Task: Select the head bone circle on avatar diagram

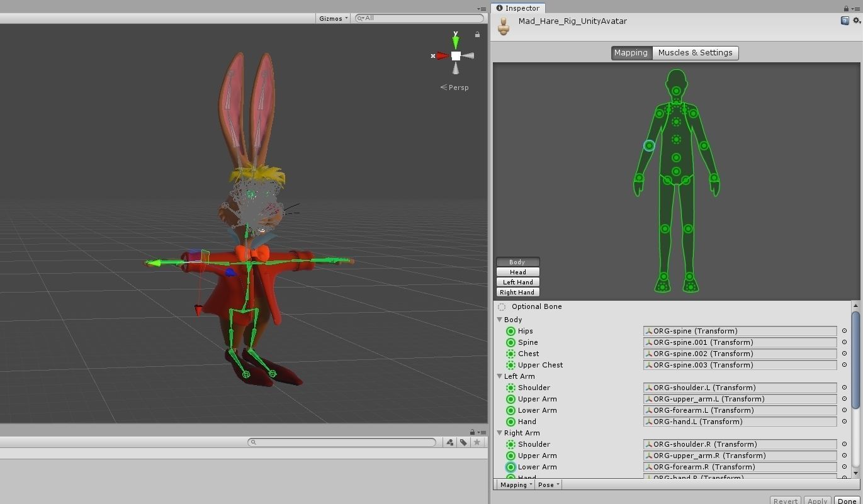Action: click(x=676, y=91)
